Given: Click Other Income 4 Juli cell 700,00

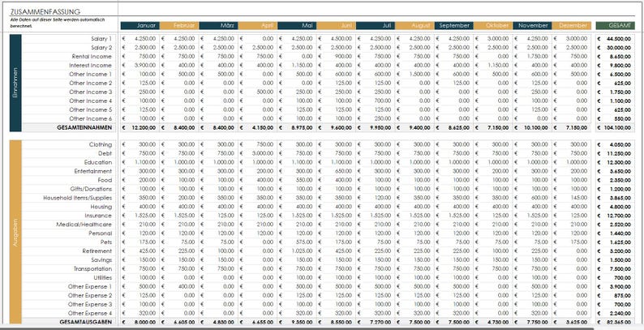Looking at the screenshot, I should [x=376, y=101].
